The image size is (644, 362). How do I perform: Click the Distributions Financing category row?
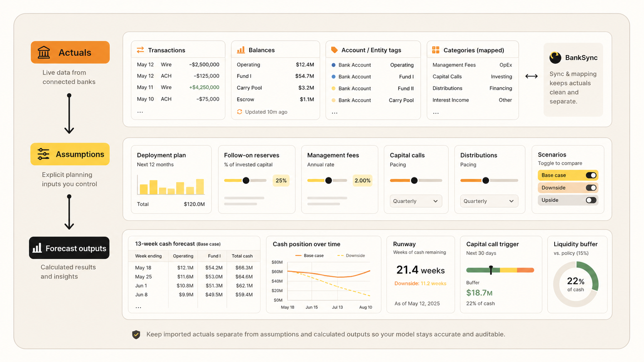[x=472, y=88]
